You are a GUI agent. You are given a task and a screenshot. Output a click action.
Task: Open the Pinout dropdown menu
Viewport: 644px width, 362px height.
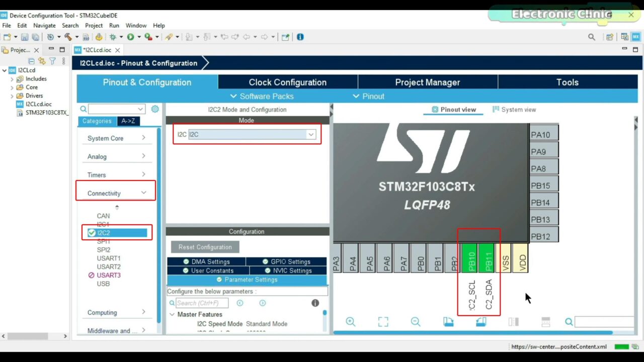(368, 96)
